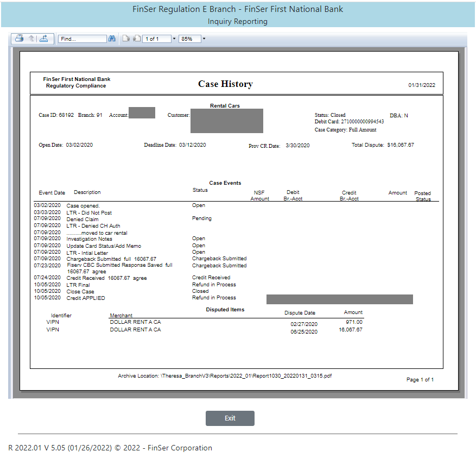Click the export report icon
Viewport: 476px width, 464px height.
[44, 39]
